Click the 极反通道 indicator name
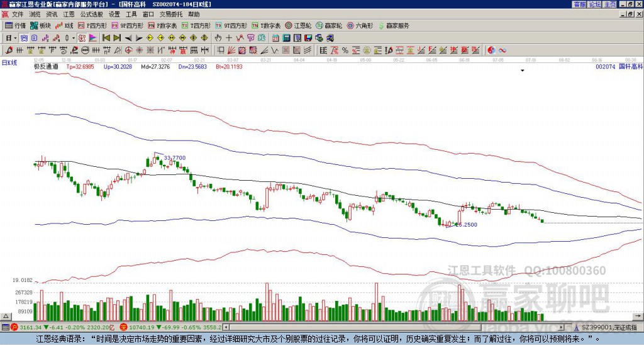Image resolution: width=644 pixels, height=345 pixels. [46, 66]
